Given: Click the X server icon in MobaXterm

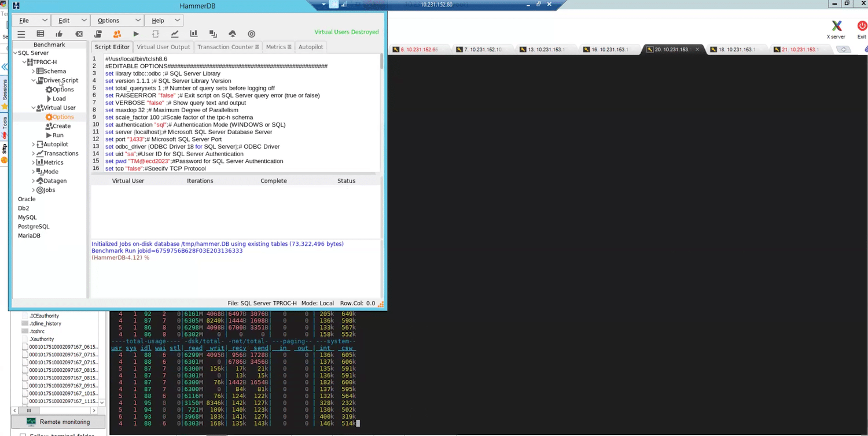Looking at the screenshot, I should coord(836,29).
